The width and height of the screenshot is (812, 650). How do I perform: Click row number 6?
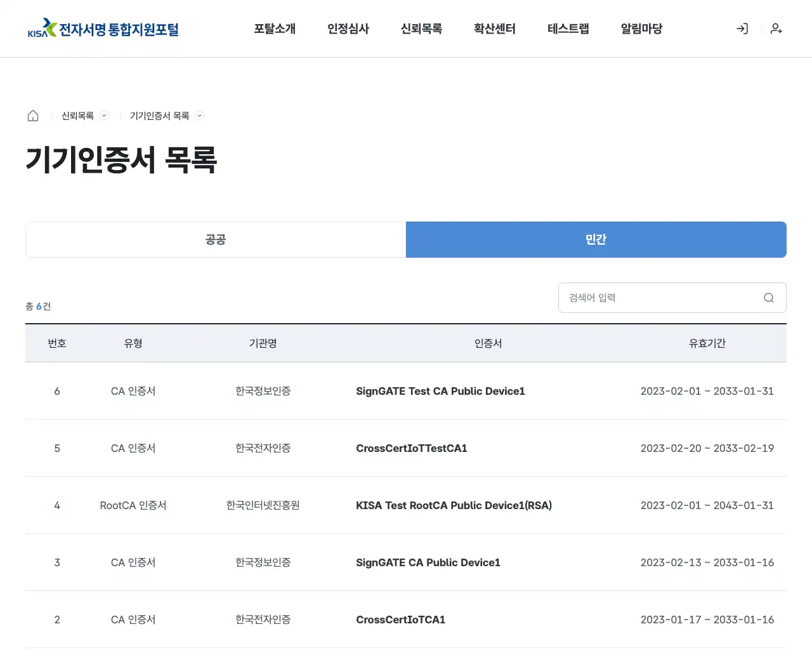(57, 391)
